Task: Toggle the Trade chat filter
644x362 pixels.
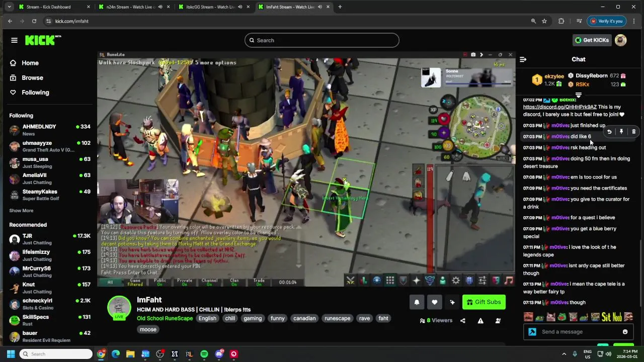Action: 259,282
